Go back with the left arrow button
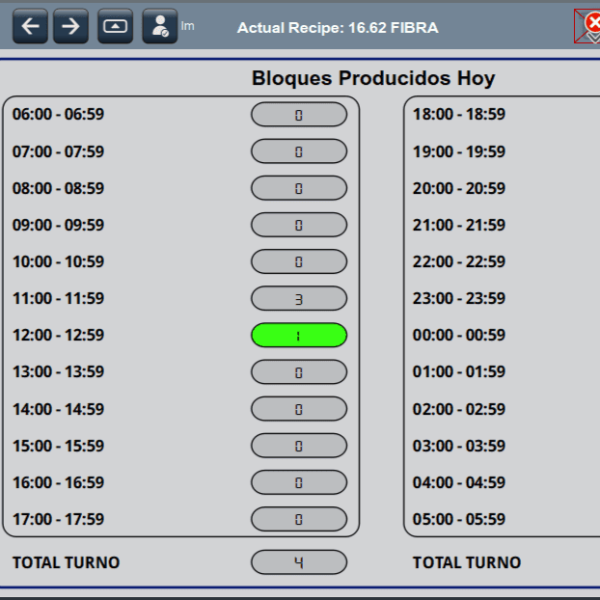The width and height of the screenshot is (600, 600). click(30, 26)
